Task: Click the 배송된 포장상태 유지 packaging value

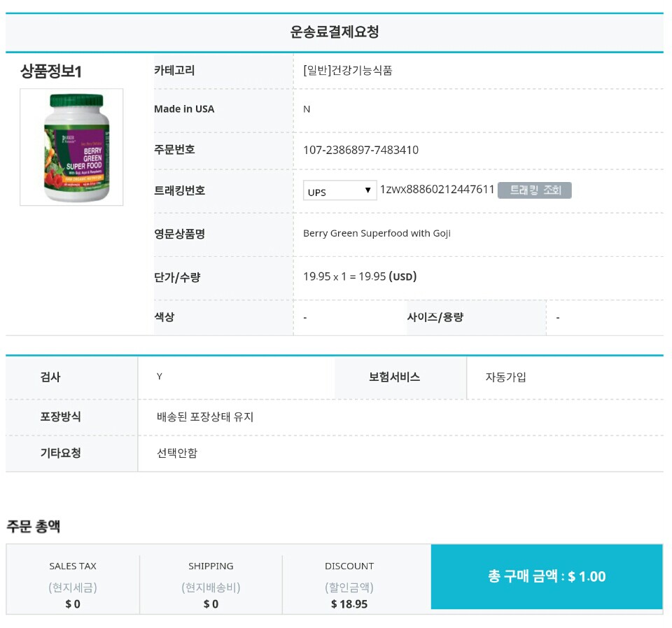Action: [205, 417]
